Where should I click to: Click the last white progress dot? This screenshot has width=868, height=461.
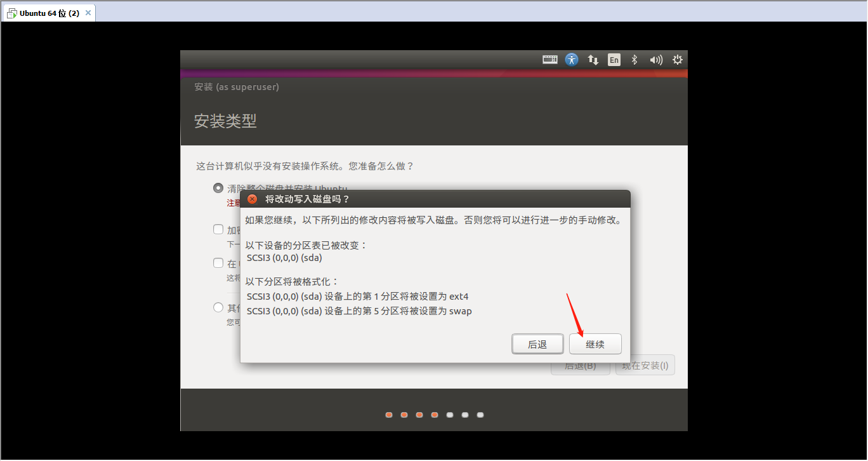(480, 415)
